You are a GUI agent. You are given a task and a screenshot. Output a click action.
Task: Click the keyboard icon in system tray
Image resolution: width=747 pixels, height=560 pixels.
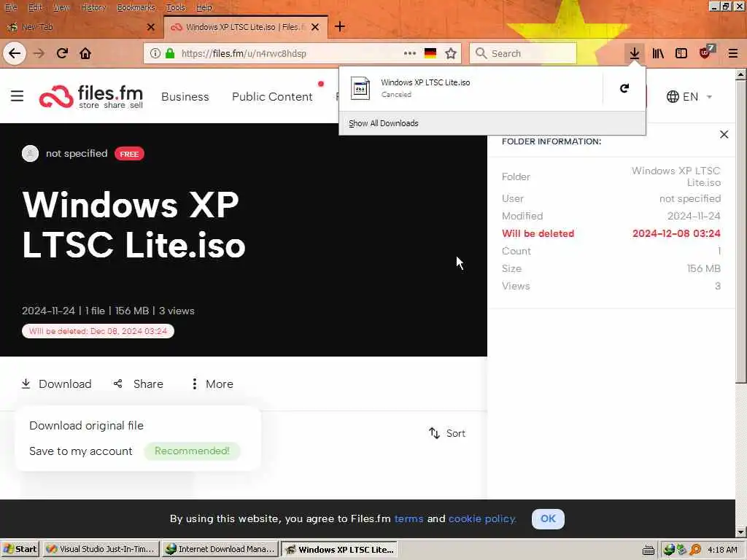tap(648, 550)
